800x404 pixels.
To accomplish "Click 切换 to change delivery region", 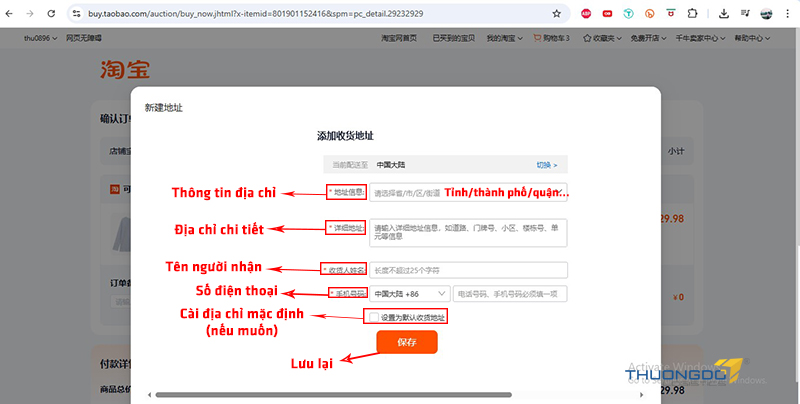I will 546,165.
